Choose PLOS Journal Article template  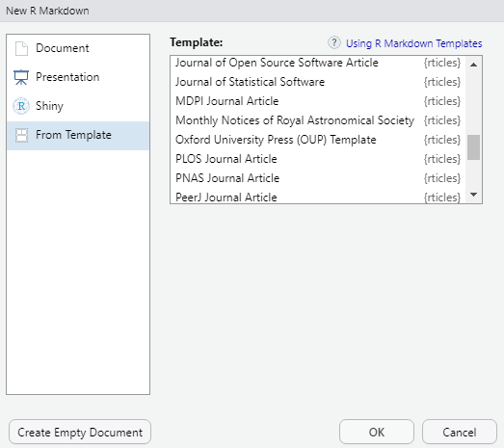click(x=318, y=159)
